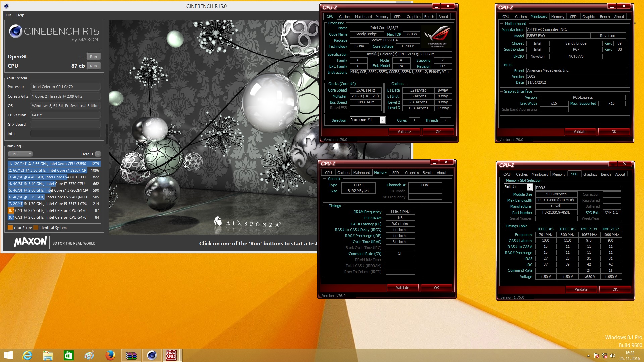Open File Explorer from taskbar
The image size is (644, 362).
[x=48, y=355]
